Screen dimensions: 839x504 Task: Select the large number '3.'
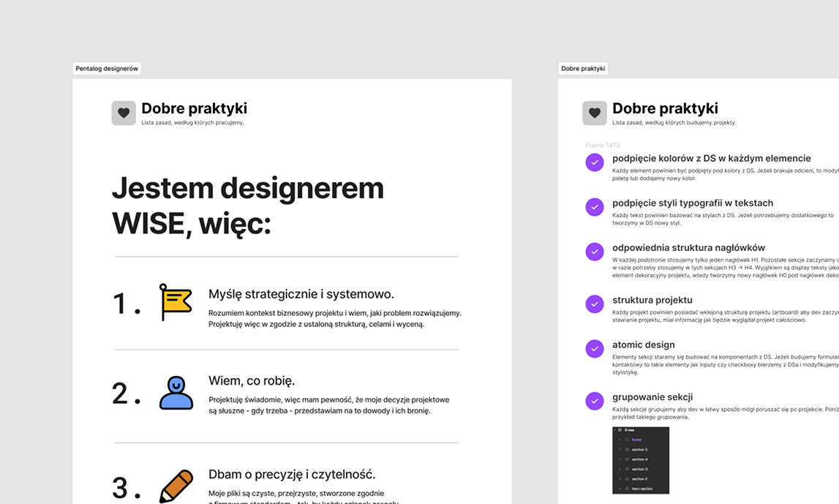tap(127, 488)
